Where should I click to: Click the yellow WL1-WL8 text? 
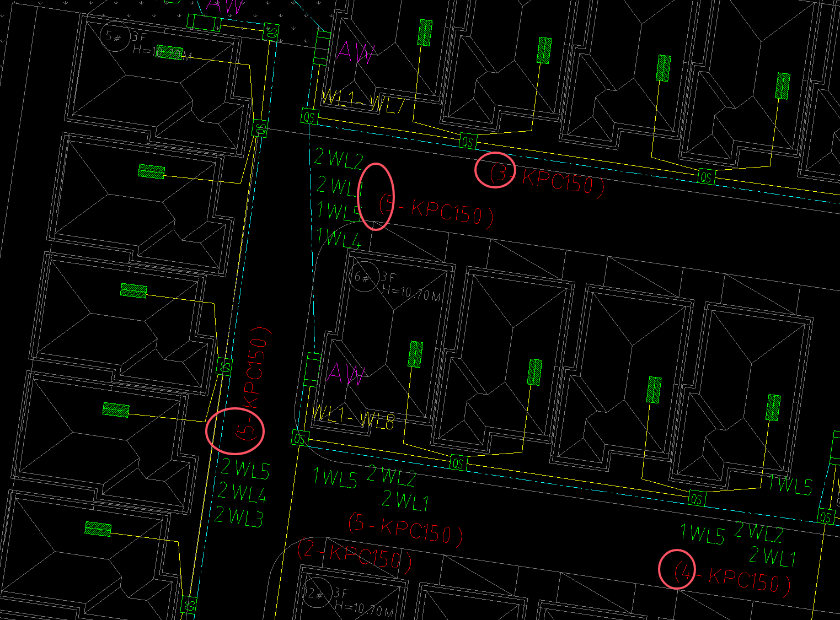point(354,417)
